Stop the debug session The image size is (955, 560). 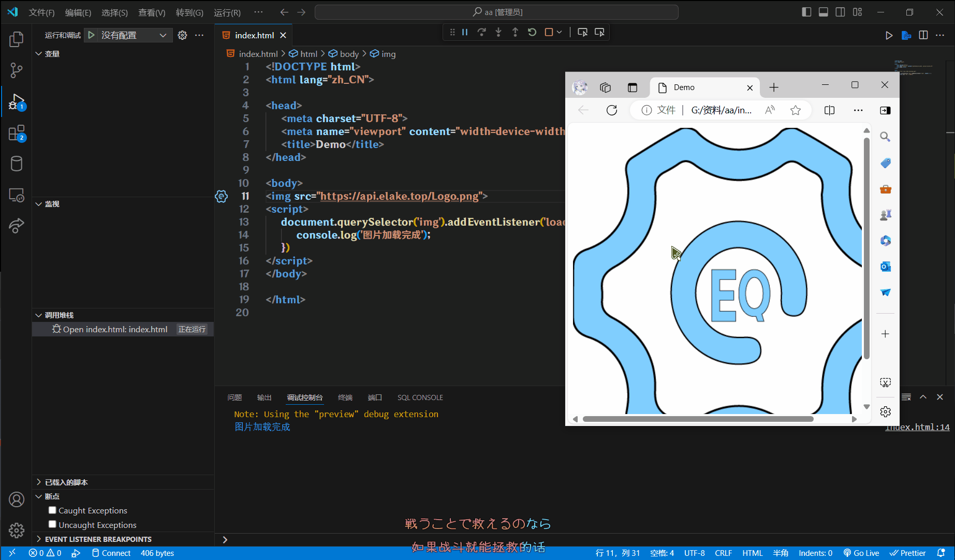tap(549, 32)
